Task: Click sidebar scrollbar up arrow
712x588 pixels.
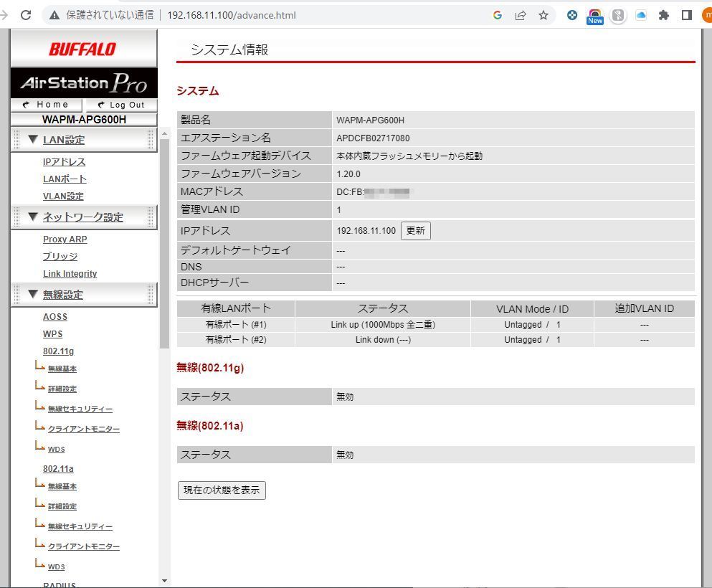Action: (x=164, y=133)
